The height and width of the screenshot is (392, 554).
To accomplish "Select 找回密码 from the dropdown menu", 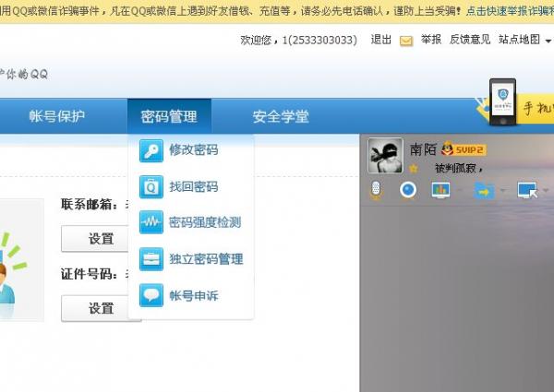I will tap(194, 186).
